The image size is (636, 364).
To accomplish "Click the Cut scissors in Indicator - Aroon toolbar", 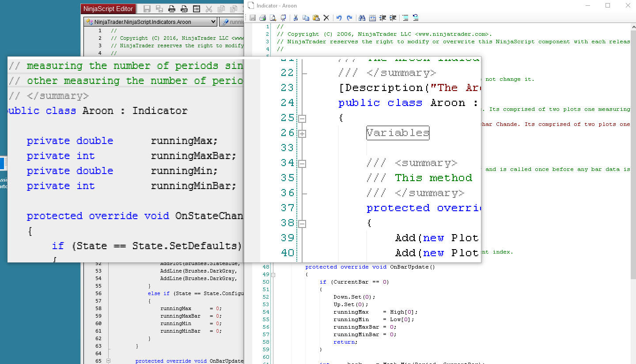I will (295, 18).
